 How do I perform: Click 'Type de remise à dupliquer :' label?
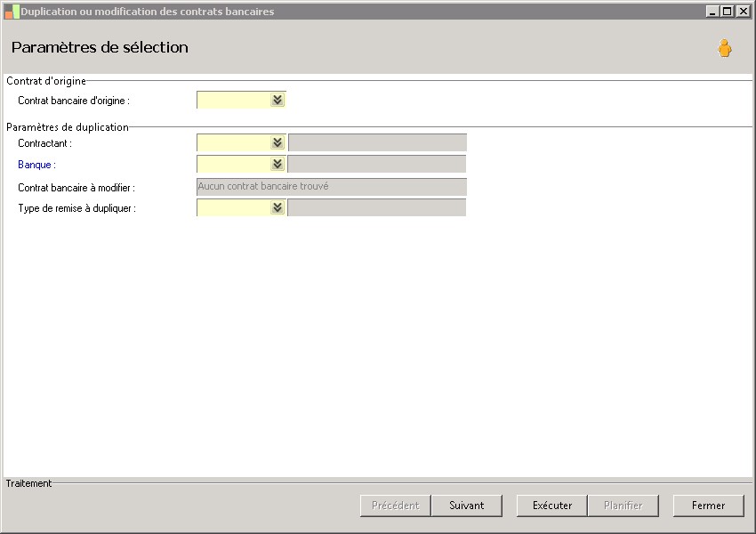pos(77,208)
